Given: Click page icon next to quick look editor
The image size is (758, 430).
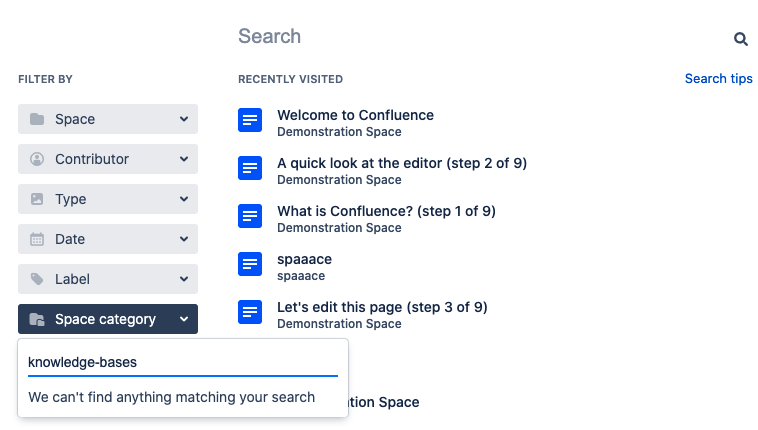Looking at the screenshot, I should tap(250, 168).
